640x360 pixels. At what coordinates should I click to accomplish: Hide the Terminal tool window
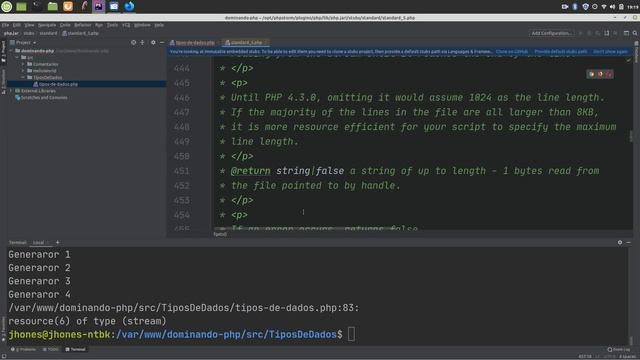[629, 242]
